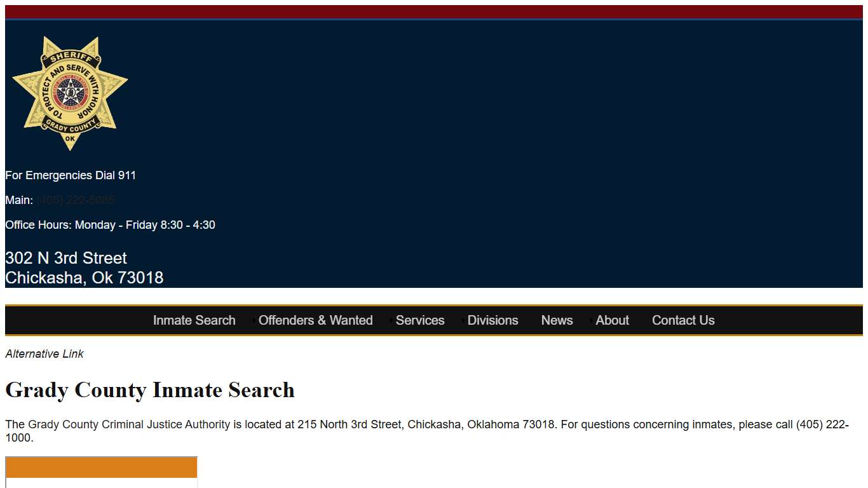The image size is (868, 488).
Task: Click the Alternative Link
Action: point(44,354)
